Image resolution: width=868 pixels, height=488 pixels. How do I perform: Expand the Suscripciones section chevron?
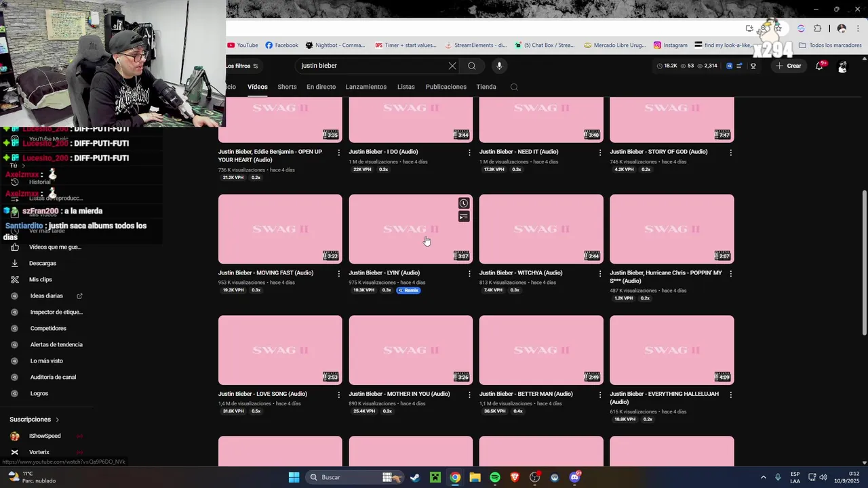[x=57, y=420]
